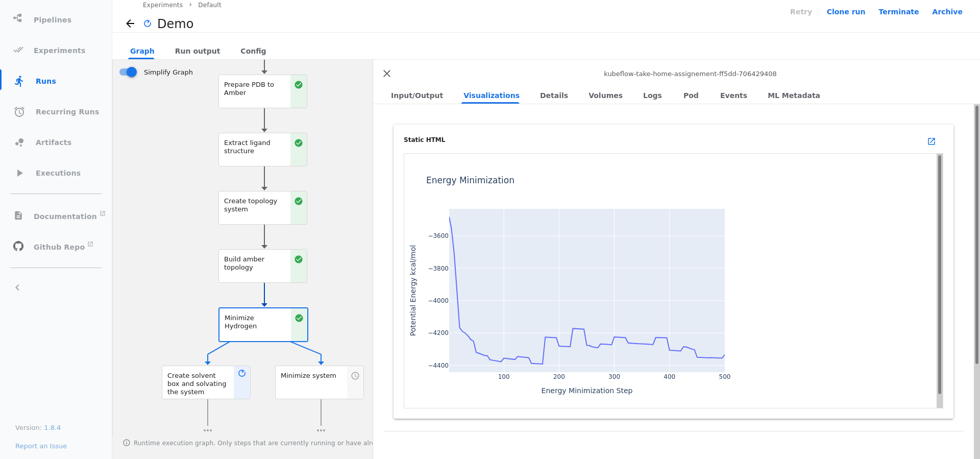Select the Build amber topology node

point(263,266)
